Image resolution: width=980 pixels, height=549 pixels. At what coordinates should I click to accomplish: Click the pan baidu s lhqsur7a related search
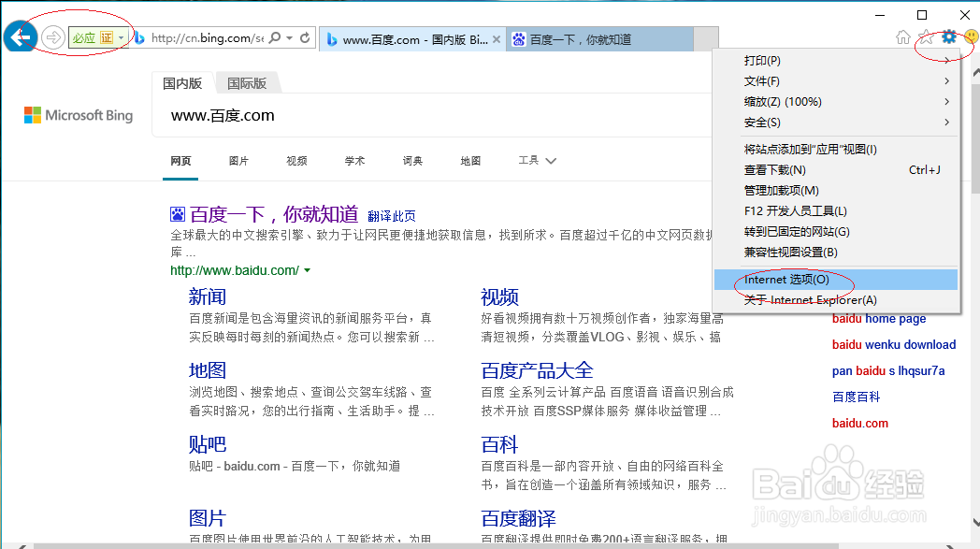(888, 370)
